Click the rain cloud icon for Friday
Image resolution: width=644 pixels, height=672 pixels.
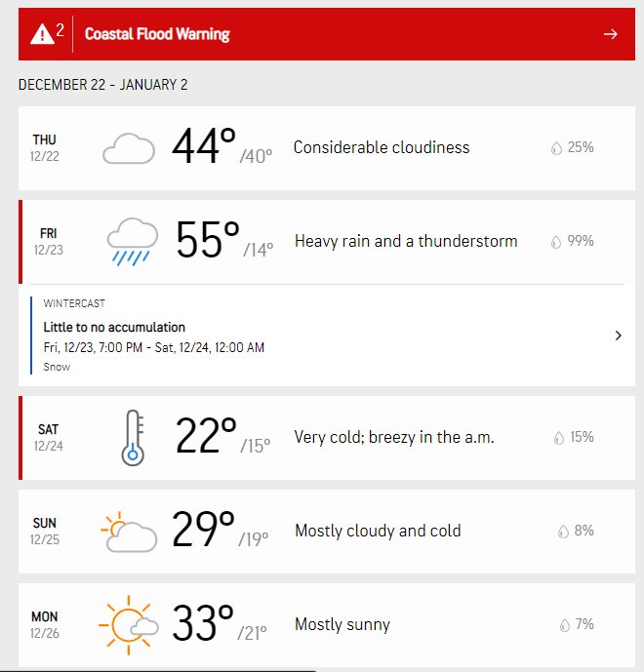[x=133, y=242]
